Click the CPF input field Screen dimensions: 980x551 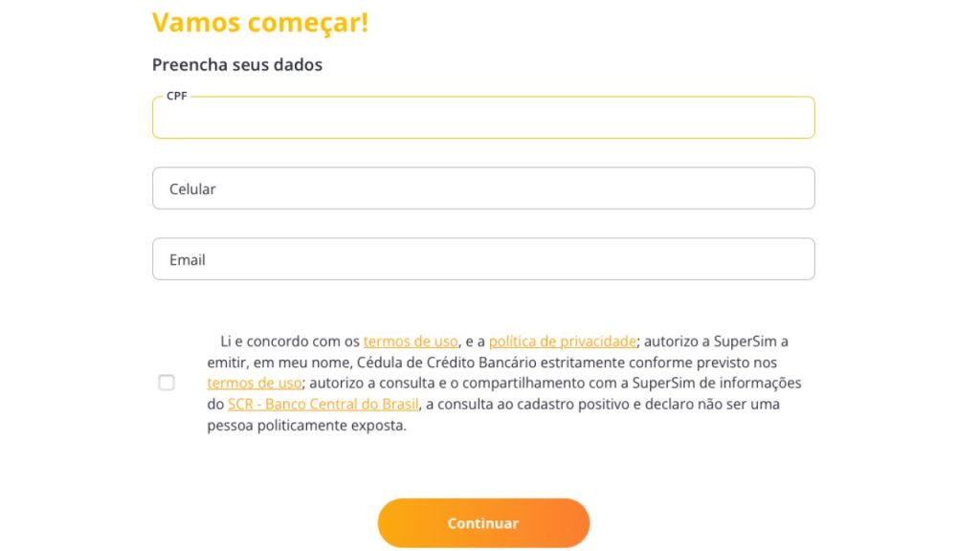[x=483, y=117]
